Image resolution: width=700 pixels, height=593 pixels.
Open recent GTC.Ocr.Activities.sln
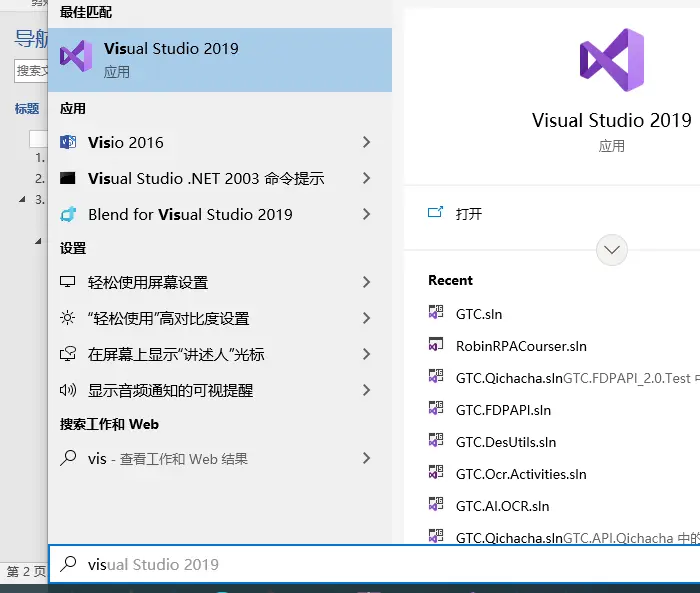point(521,474)
